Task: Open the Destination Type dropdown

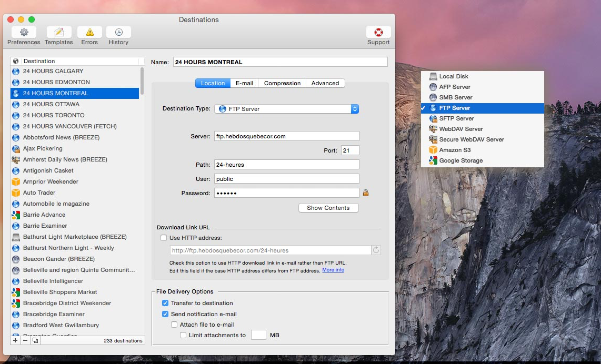Action: click(286, 109)
